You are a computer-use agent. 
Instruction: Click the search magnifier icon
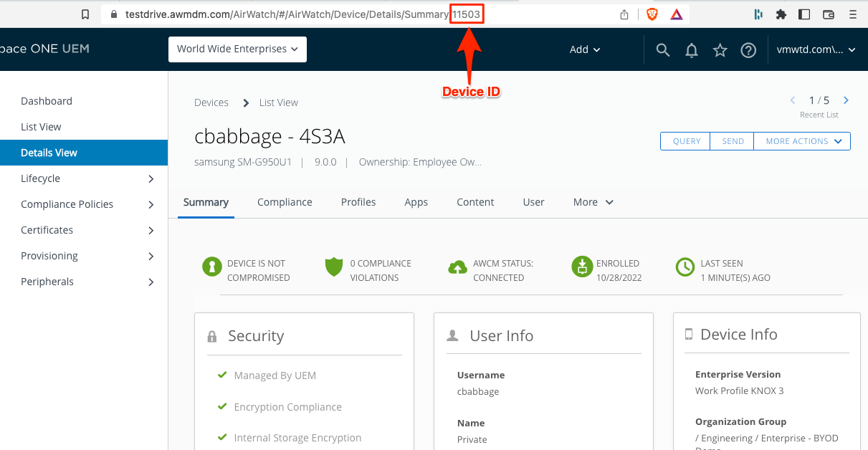coord(663,50)
